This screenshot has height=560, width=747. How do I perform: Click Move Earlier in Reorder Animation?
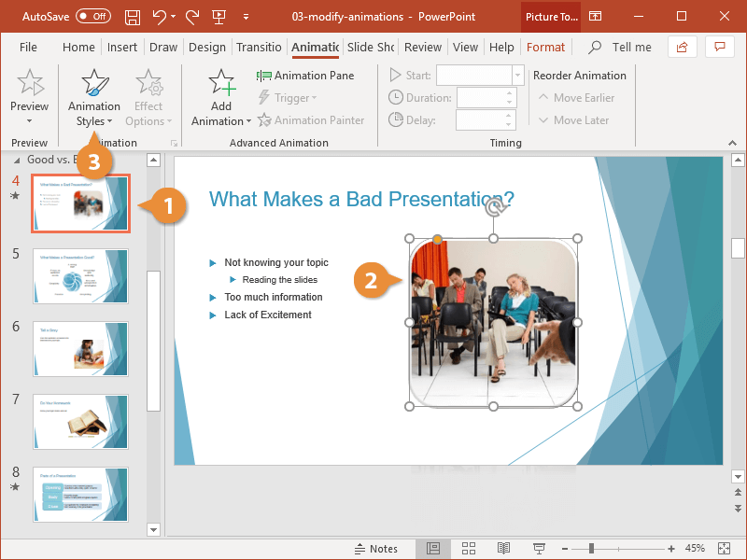[x=577, y=97]
